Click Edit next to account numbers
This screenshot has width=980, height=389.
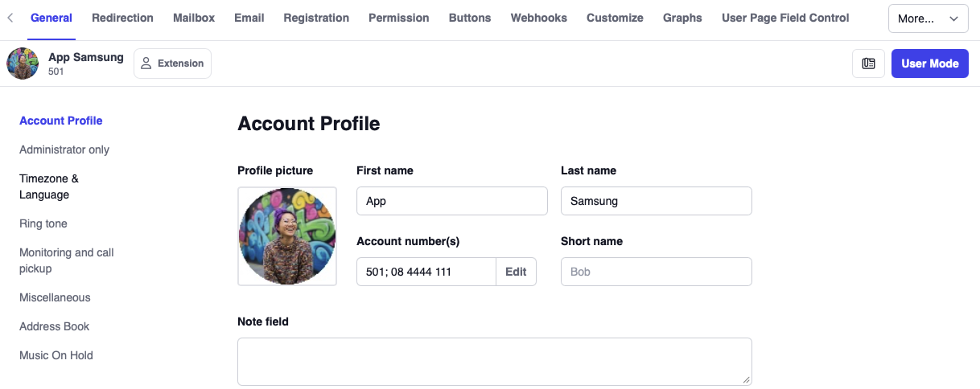click(x=516, y=272)
